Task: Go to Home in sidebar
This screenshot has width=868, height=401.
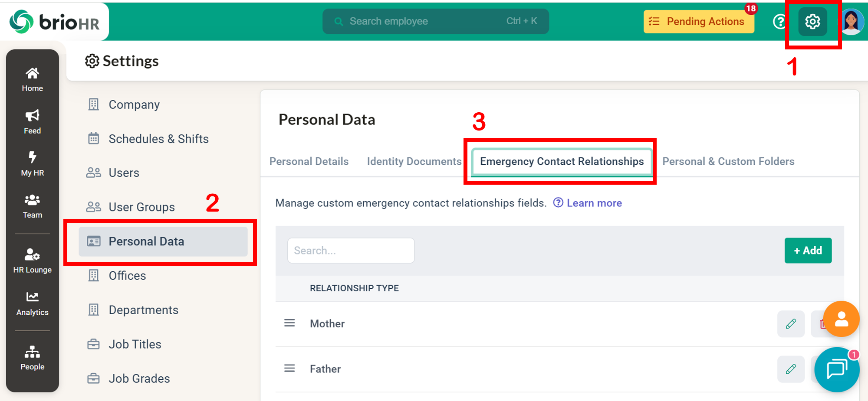Action: coord(33,80)
